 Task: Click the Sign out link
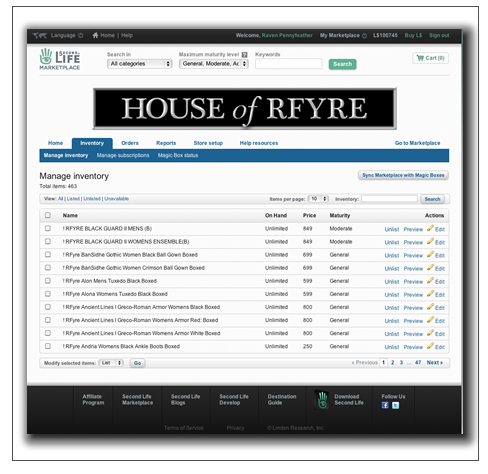click(439, 35)
